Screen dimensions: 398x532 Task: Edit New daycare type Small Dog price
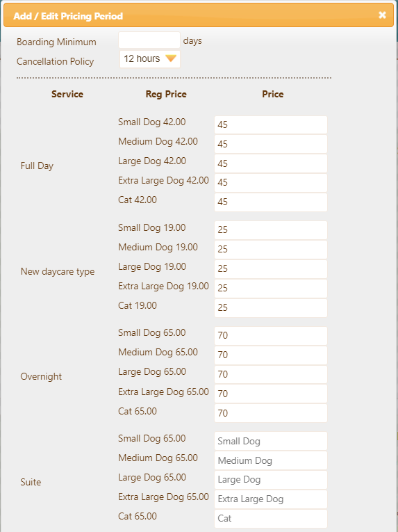(x=271, y=230)
